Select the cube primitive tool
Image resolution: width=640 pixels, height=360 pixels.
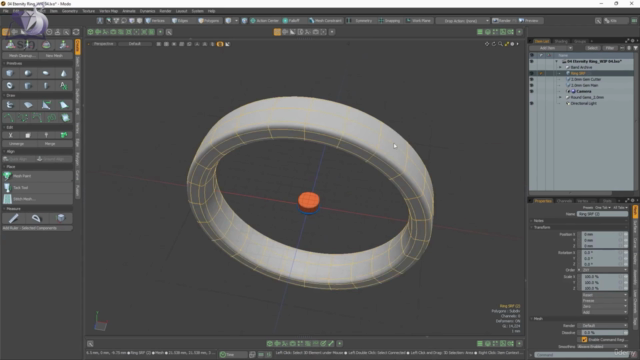(10, 73)
